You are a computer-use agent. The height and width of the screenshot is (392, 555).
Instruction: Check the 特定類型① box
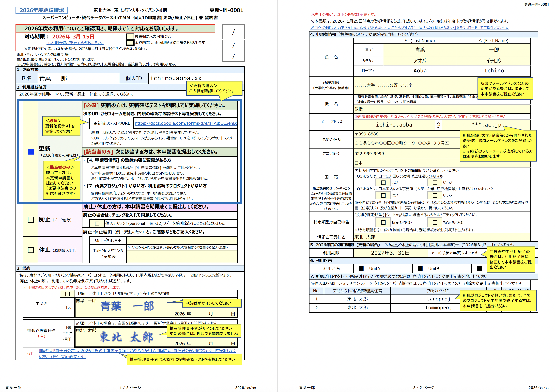[383, 223]
